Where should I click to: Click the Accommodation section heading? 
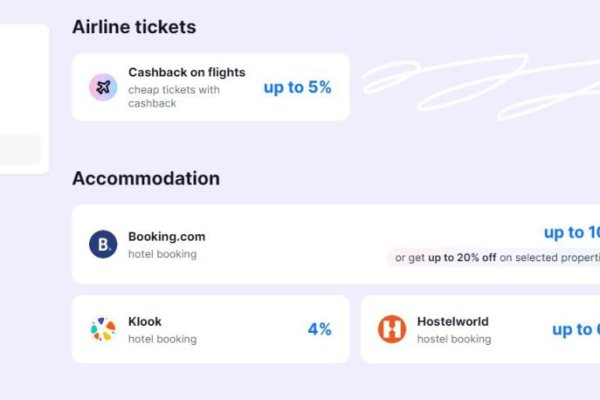point(146,179)
